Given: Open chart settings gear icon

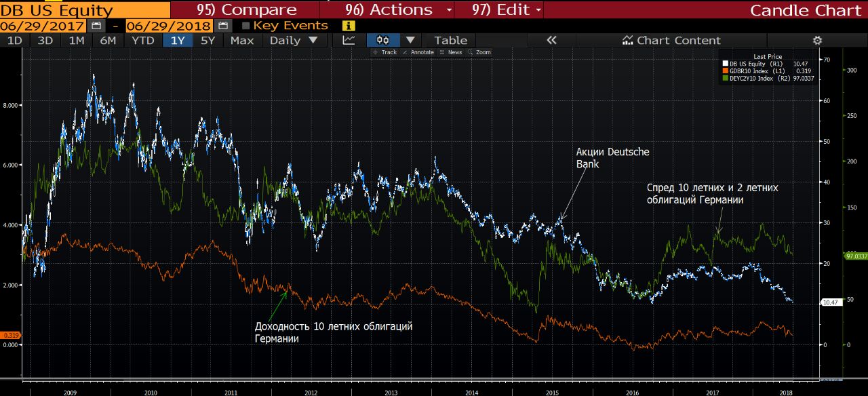Looking at the screenshot, I should click(817, 40).
